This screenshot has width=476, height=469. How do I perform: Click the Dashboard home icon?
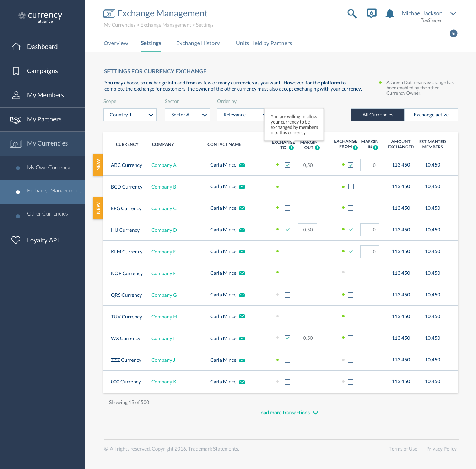pos(16,47)
